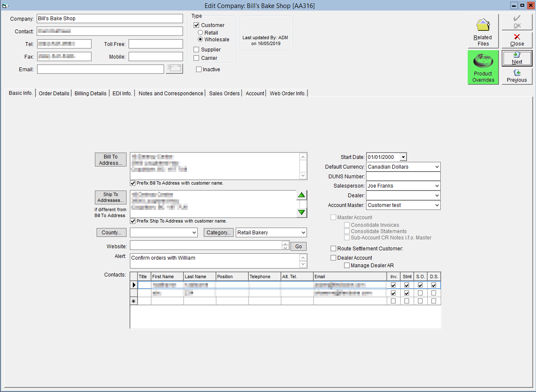Open the Account tab
Screen dimensions: 536x392
(x=255, y=94)
